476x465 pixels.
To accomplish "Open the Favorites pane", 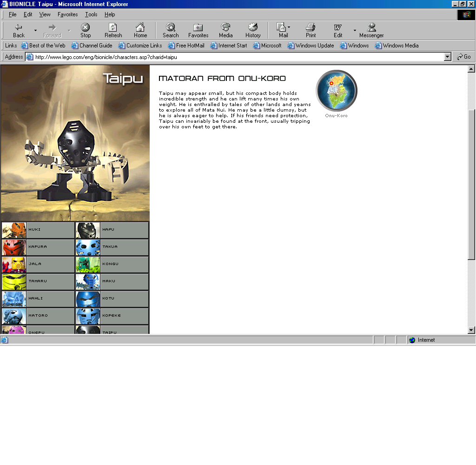I will 198,31.
